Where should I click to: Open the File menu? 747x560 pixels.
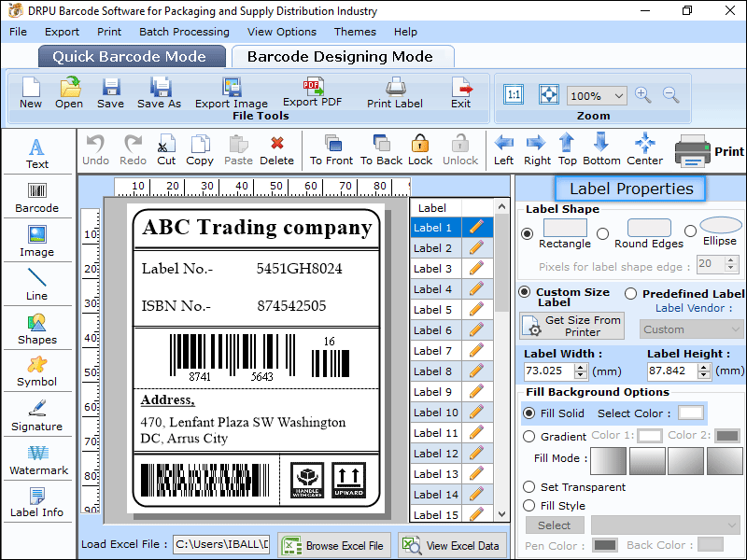click(x=18, y=32)
